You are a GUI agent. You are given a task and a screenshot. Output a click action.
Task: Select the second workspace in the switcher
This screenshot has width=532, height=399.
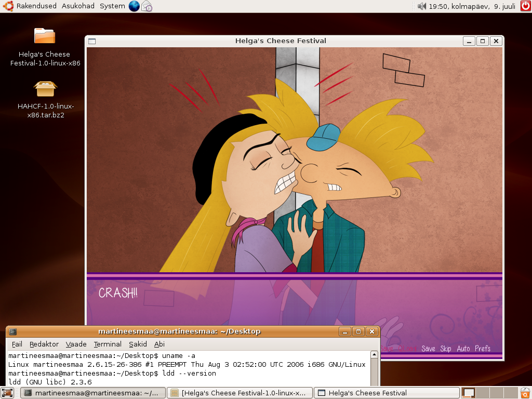tap(483, 393)
